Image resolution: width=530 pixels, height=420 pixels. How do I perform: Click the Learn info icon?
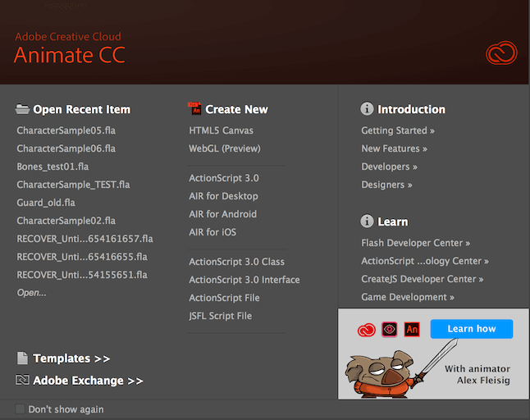pyautogui.click(x=367, y=221)
